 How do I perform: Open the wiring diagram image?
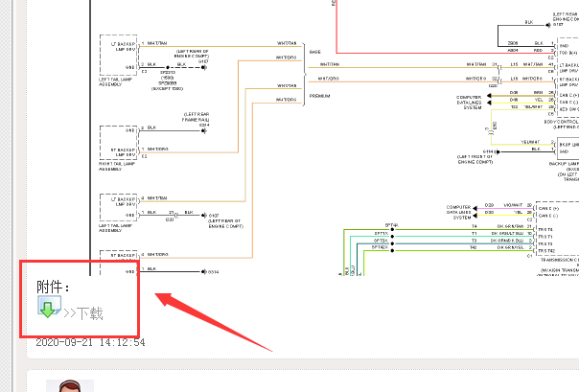(x=335, y=138)
